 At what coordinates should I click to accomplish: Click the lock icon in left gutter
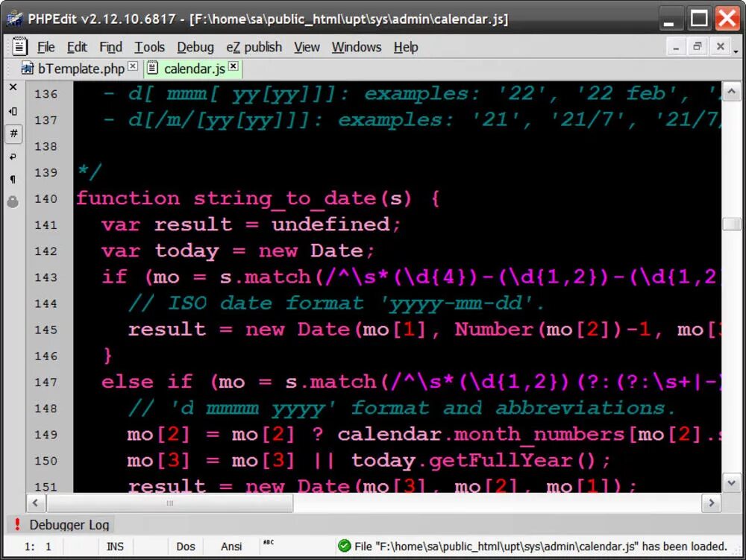point(13,201)
